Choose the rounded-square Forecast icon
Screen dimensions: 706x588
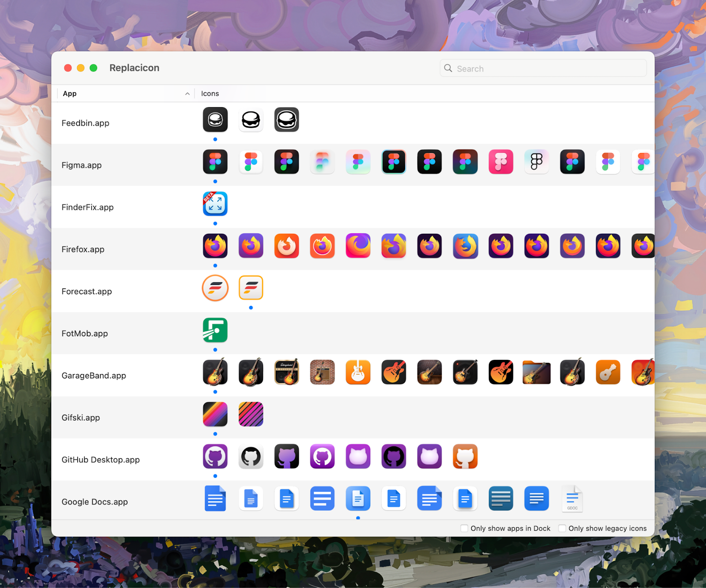tap(251, 288)
